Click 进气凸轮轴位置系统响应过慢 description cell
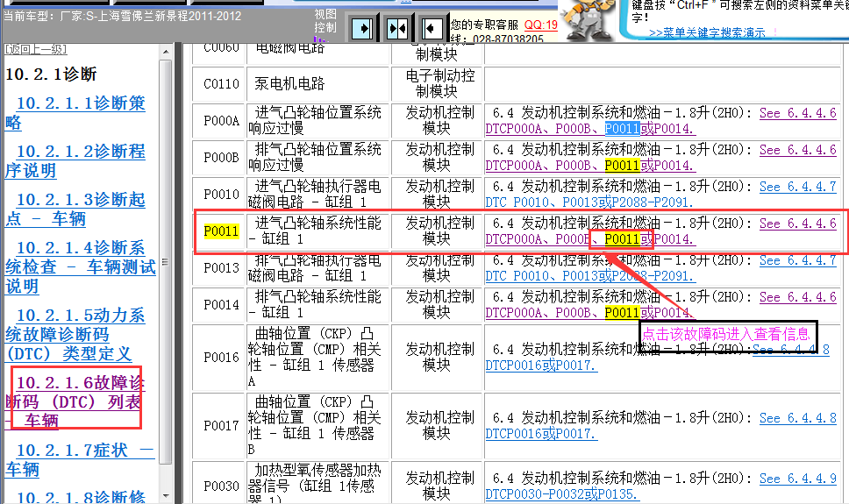Screen dimensions: 849x504 319,121
